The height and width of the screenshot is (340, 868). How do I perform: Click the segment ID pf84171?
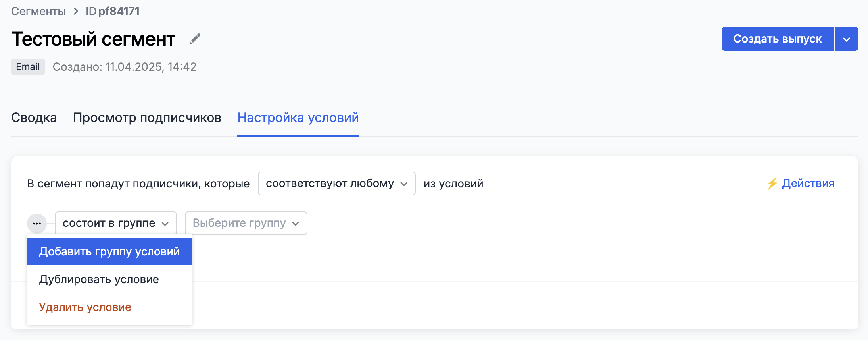118,11
